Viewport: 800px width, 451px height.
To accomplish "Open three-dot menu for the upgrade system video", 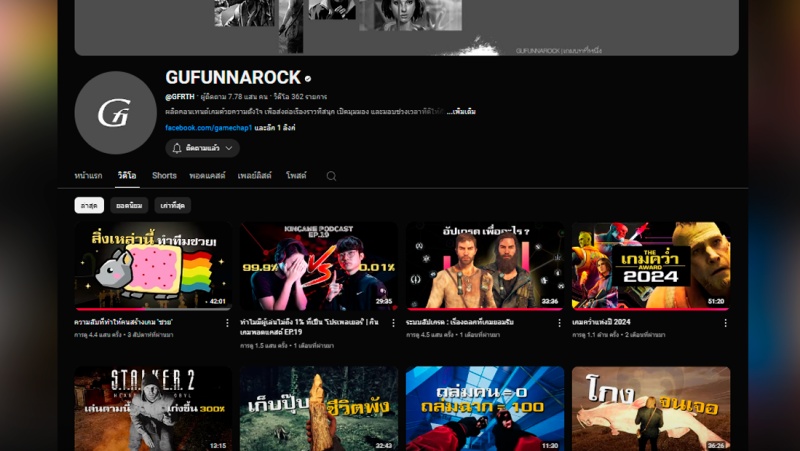I will click(559, 323).
